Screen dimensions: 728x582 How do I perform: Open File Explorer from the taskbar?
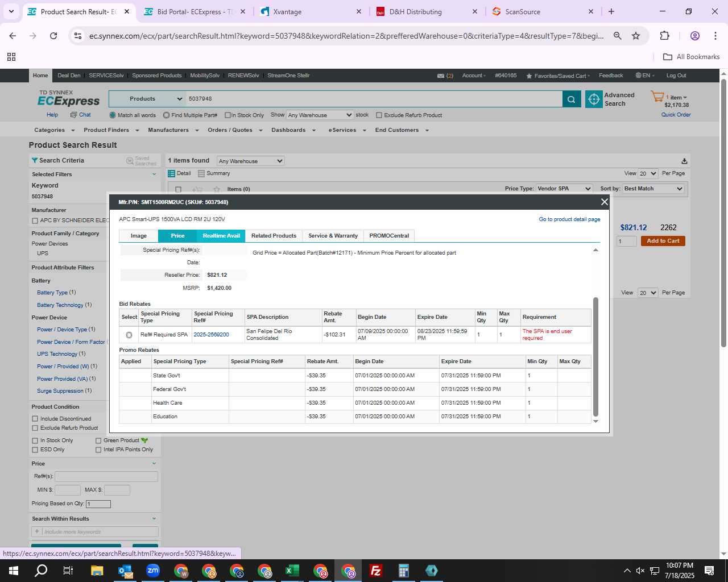(x=97, y=571)
